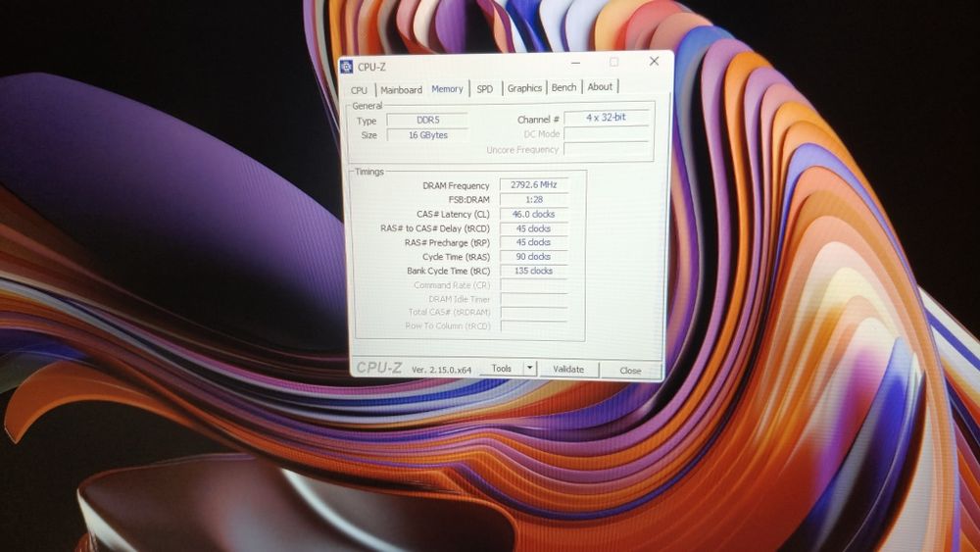Click the Bank Cycle Time (tRC) label
Screen dimensions: 980x552
pyautogui.click(x=448, y=272)
